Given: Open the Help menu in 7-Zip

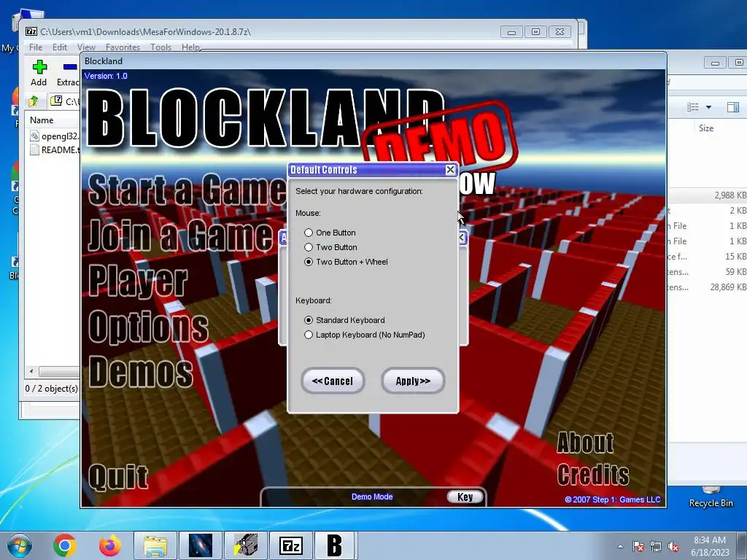Looking at the screenshot, I should coord(190,47).
